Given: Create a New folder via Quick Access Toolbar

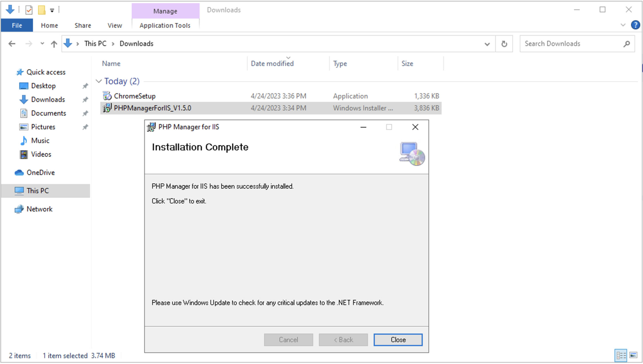Looking at the screenshot, I should [41, 9].
